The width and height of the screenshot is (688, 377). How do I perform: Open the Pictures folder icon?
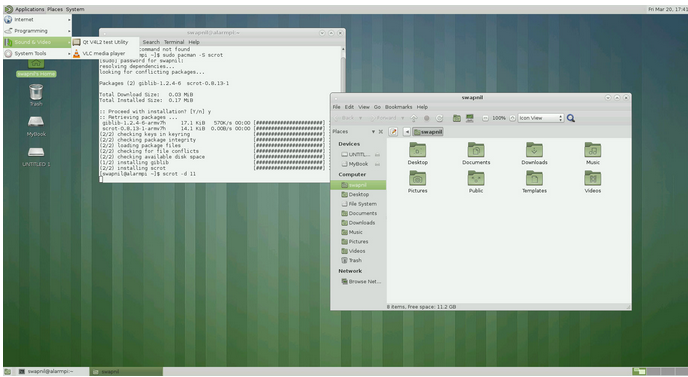click(417, 182)
